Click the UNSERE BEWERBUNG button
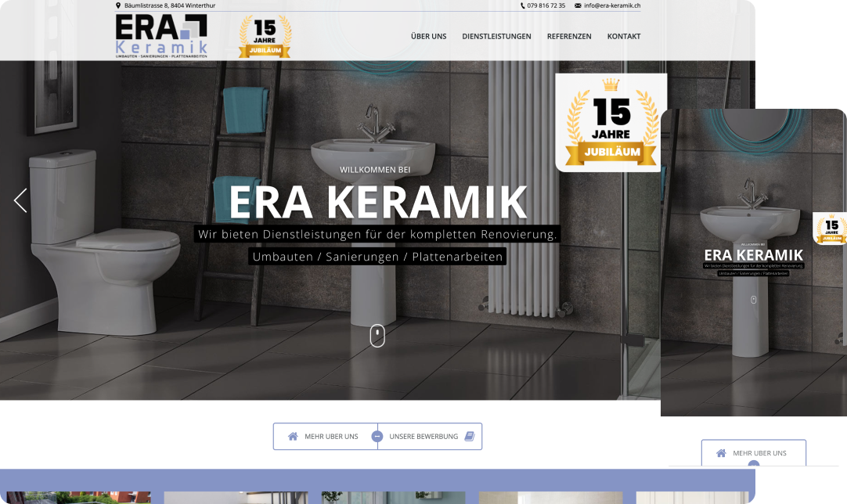Image resolution: width=847 pixels, height=504 pixels. [425, 436]
